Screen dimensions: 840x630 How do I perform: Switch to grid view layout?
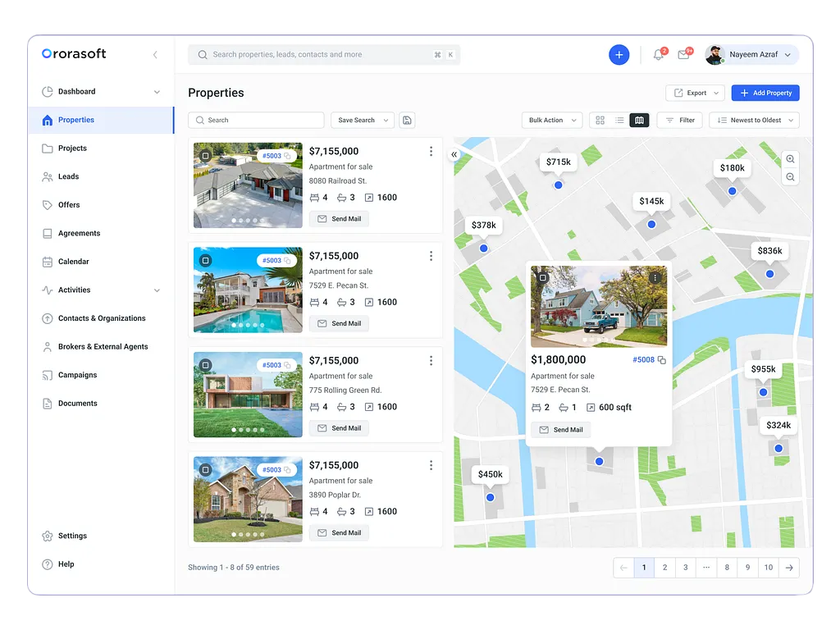point(600,120)
